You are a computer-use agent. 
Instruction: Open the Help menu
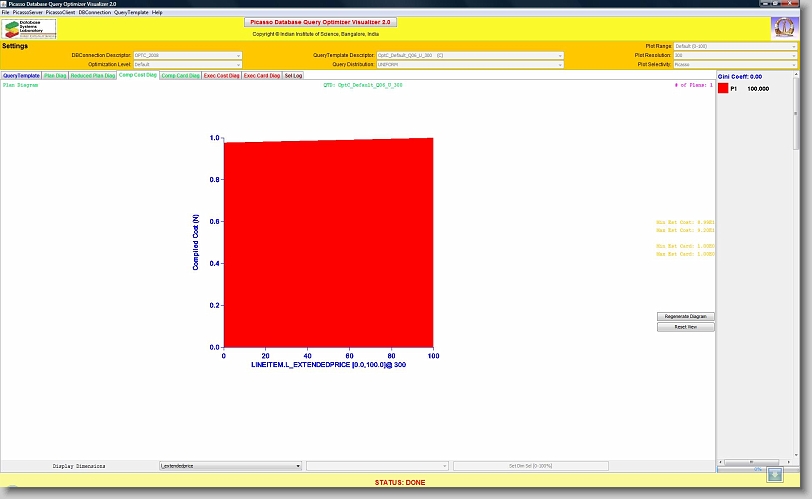(x=157, y=12)
